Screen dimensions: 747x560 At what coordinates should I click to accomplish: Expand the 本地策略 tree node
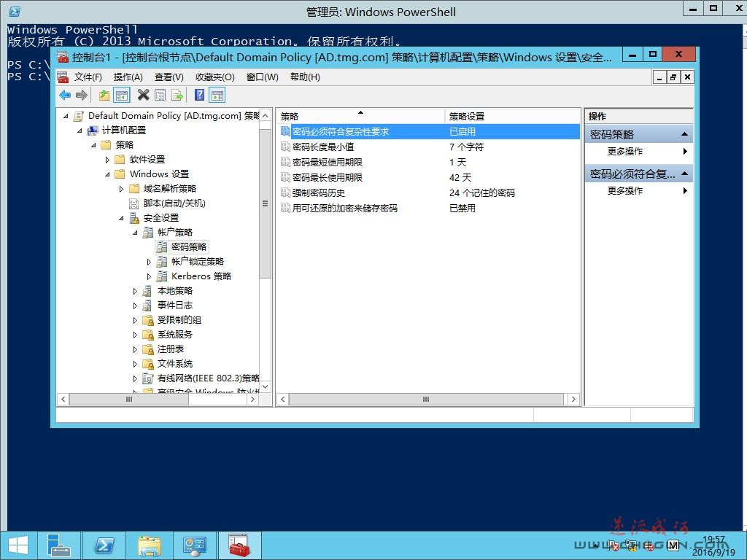pos(135,291)
